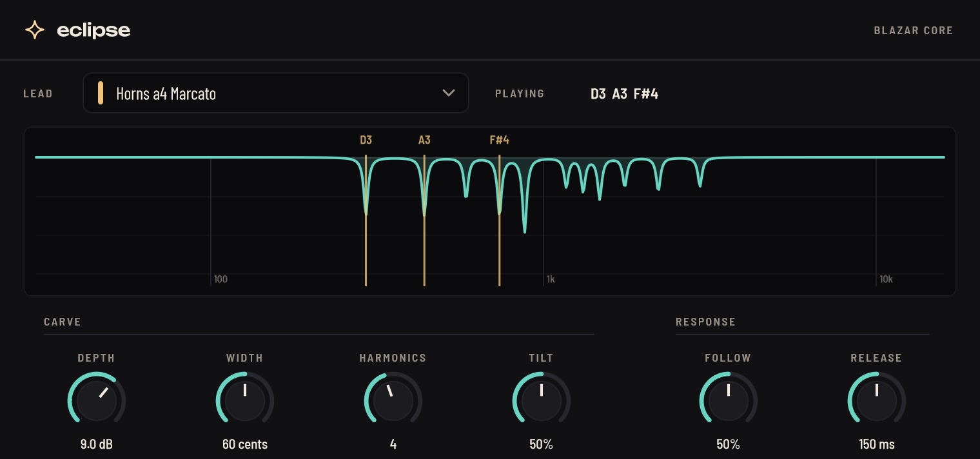Click the harmonics value 4

tap(393, 444)
